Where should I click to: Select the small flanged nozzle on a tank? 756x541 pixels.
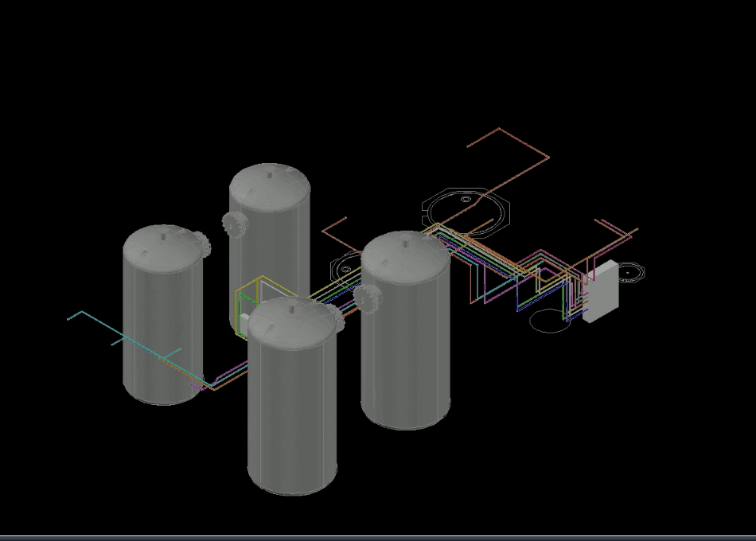click(x=370, y=301)
